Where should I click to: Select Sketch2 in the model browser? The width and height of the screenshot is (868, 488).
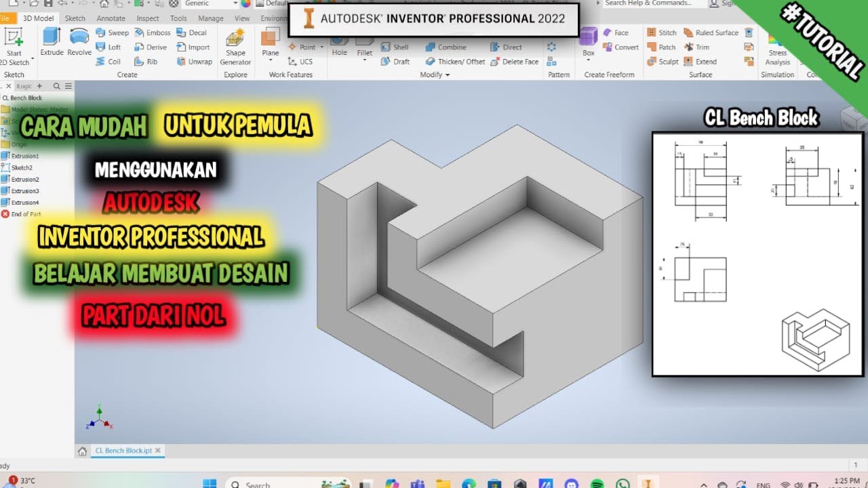pyautogui.click(x=18, y=167)
